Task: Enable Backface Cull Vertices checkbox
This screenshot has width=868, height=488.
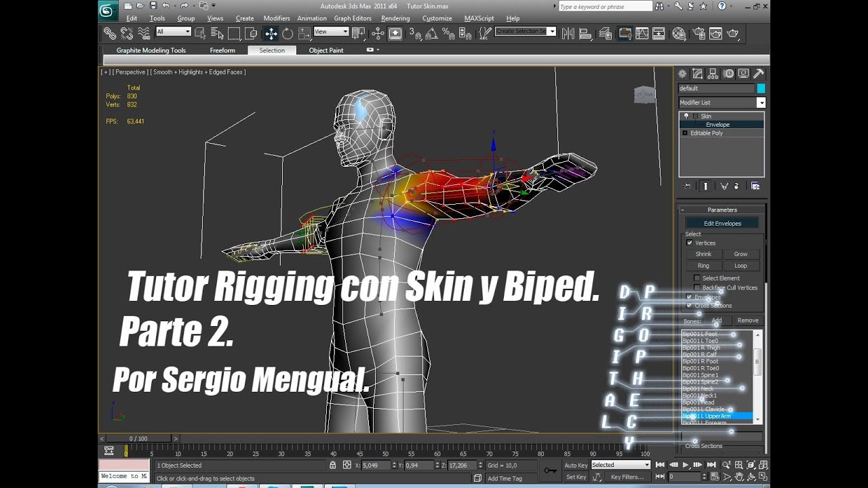Action: coord(696,287)
